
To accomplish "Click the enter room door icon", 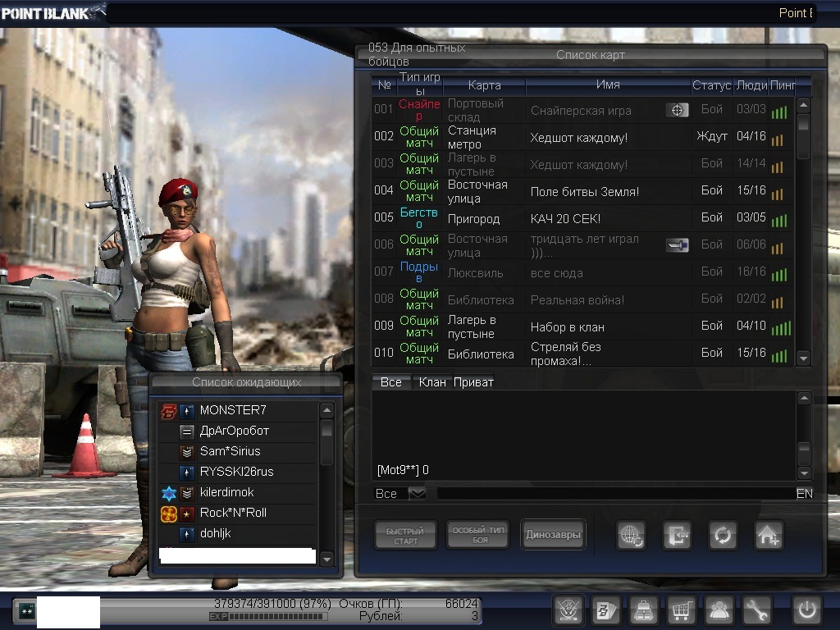I will coord(677,536).
